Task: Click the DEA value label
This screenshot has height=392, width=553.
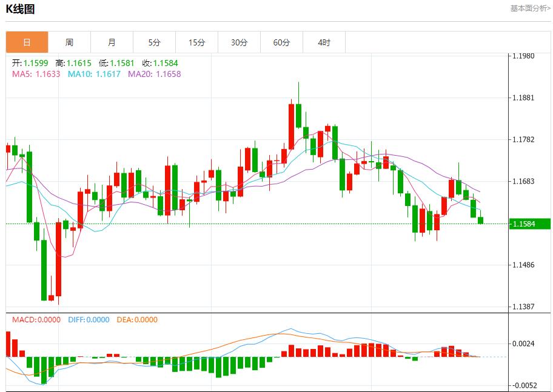Action: pyautogui.click(x=136, y=319)
